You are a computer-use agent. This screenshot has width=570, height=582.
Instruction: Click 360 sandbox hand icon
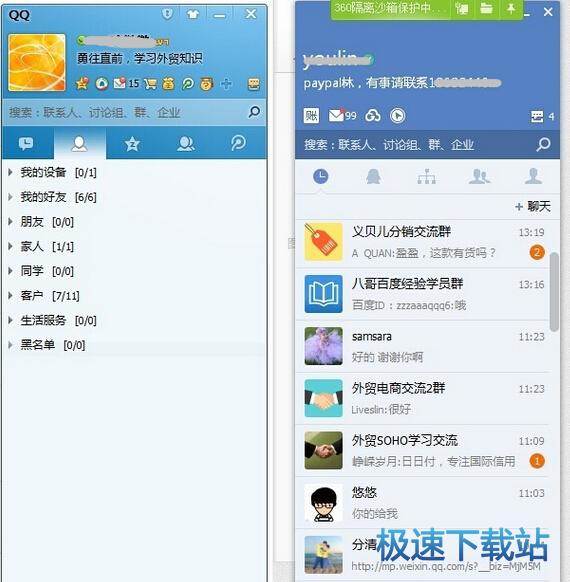click(462, 9)
